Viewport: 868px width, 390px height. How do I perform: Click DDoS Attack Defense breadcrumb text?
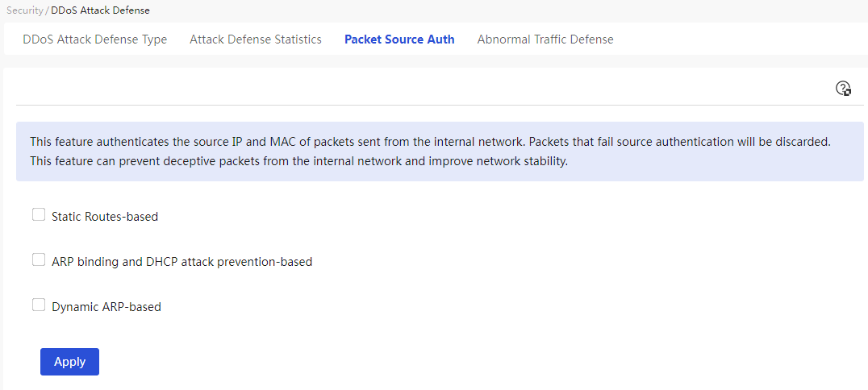point(100,10)
